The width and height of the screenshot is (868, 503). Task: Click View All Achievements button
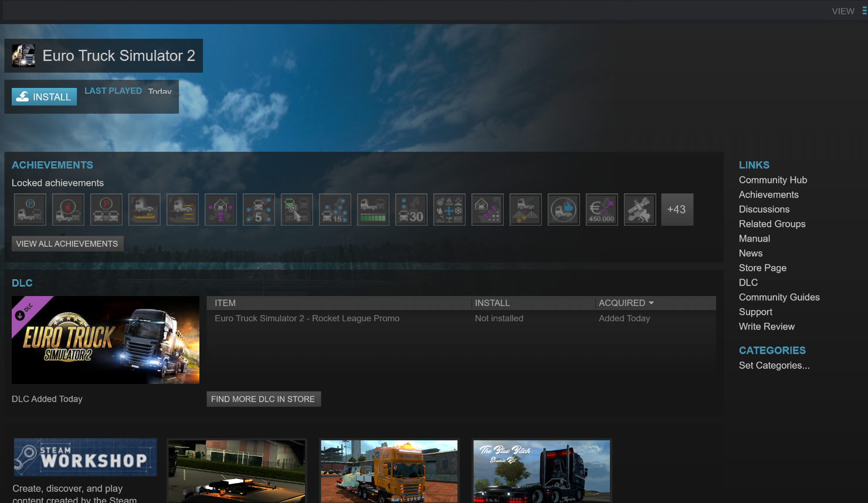[67, 244]
